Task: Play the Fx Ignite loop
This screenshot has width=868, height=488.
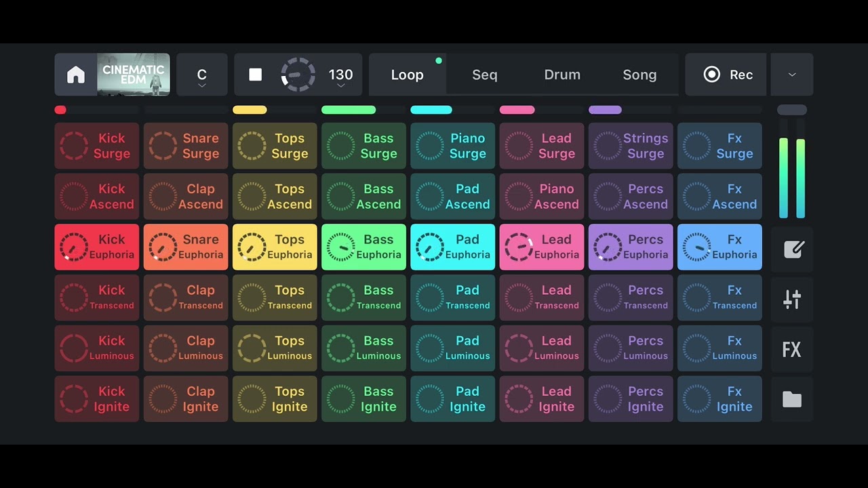Action: [719, 399]
